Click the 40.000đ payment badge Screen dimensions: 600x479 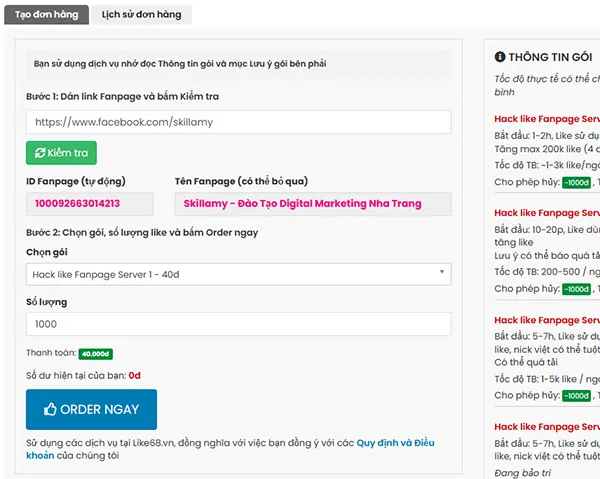(x=96, y=354)
